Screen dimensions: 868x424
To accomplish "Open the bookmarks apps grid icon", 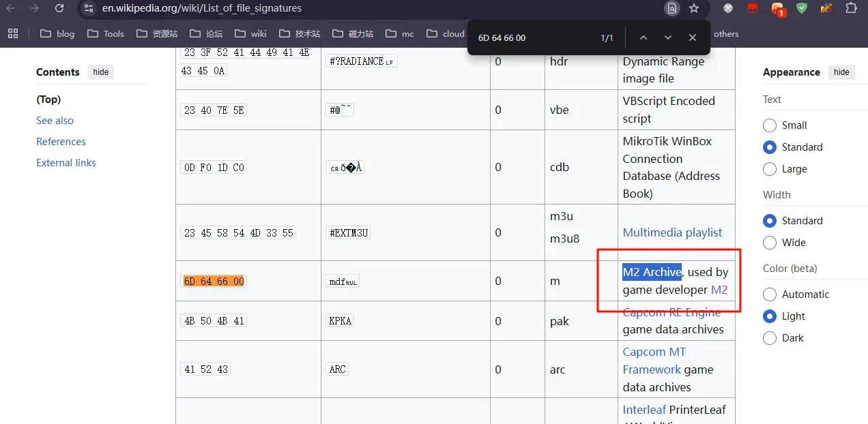I will (13, 33).
